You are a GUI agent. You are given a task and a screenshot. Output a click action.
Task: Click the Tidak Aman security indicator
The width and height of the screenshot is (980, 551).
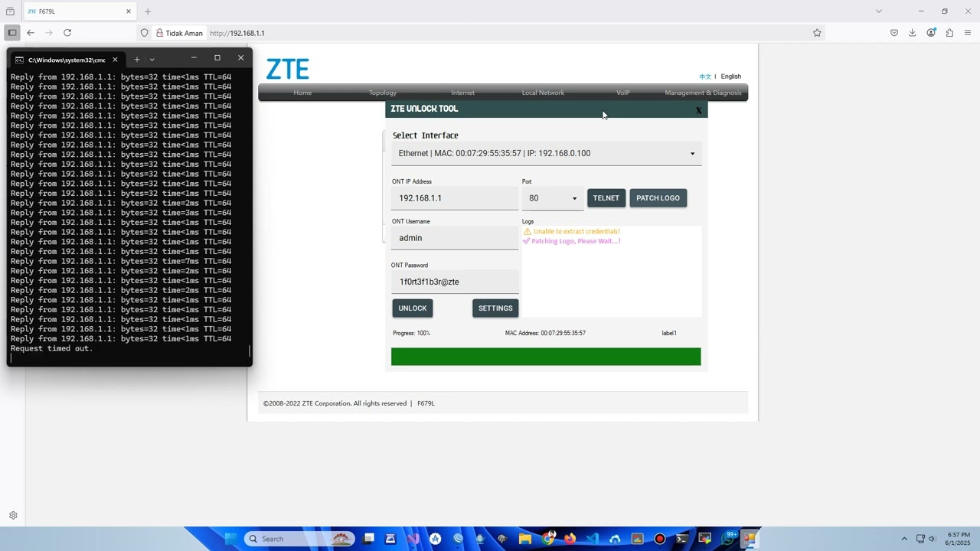179,33
